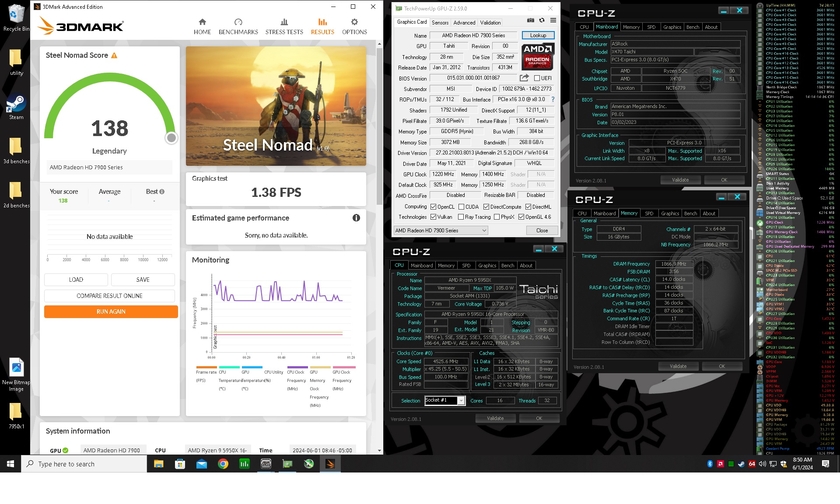The image size is (840, 504).
Task: Open Caches-window CPU-Z Mainboard tab
Action: (421, 266)
